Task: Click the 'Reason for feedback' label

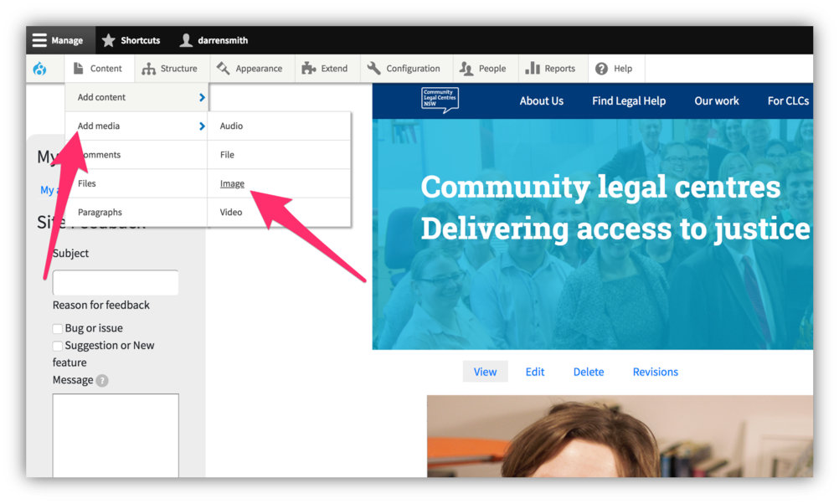Action: (x=101, y=305)
